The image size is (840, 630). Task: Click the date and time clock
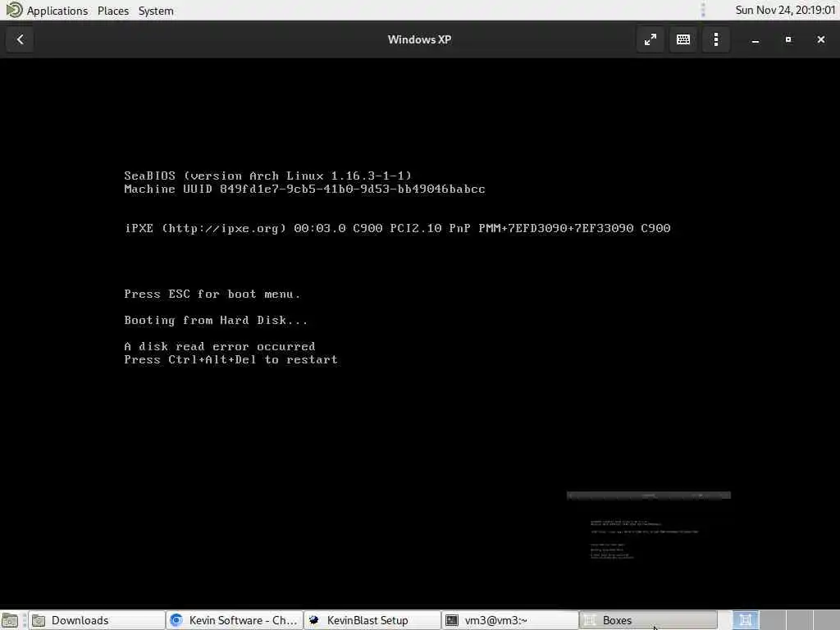point(785,10)
